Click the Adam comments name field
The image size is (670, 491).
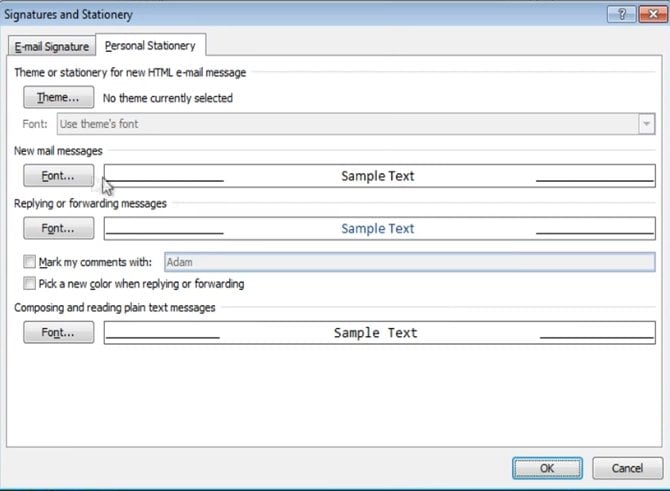pos(408,262)
